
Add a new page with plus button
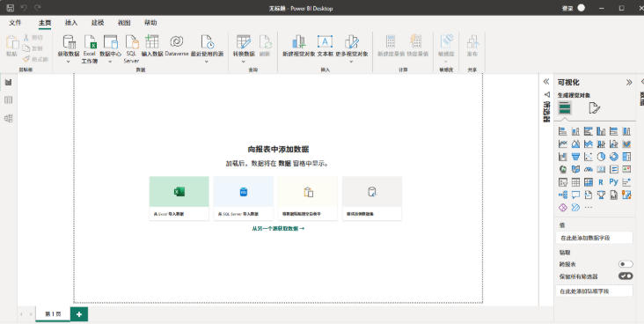[x=79, y=314]
